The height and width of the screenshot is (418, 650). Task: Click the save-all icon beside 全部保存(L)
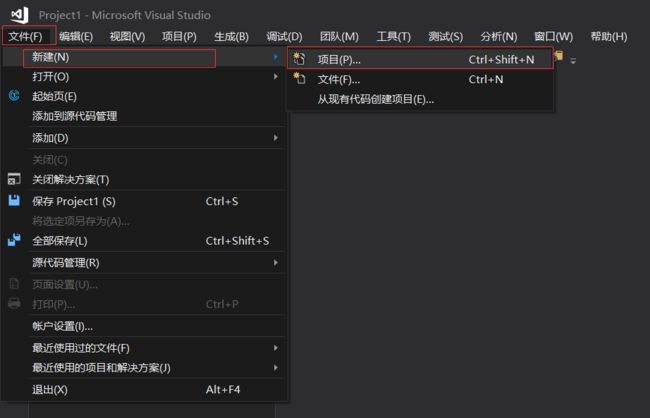(14, 240)
